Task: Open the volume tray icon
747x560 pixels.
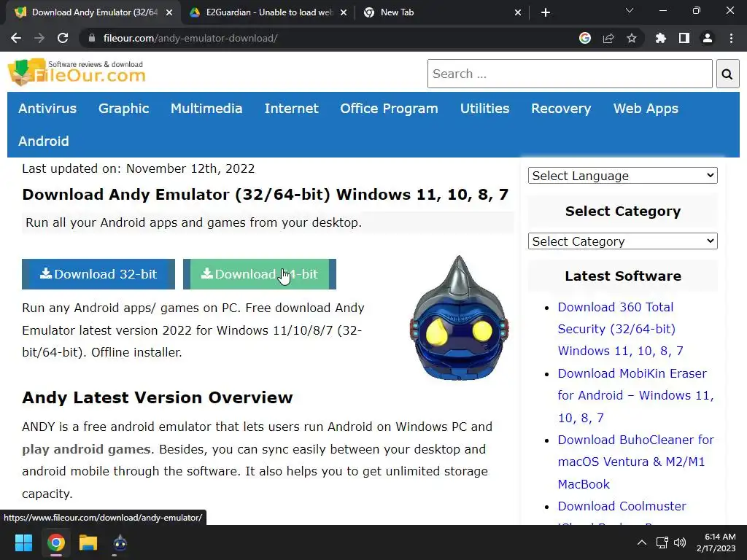Action: coord(680,542)
